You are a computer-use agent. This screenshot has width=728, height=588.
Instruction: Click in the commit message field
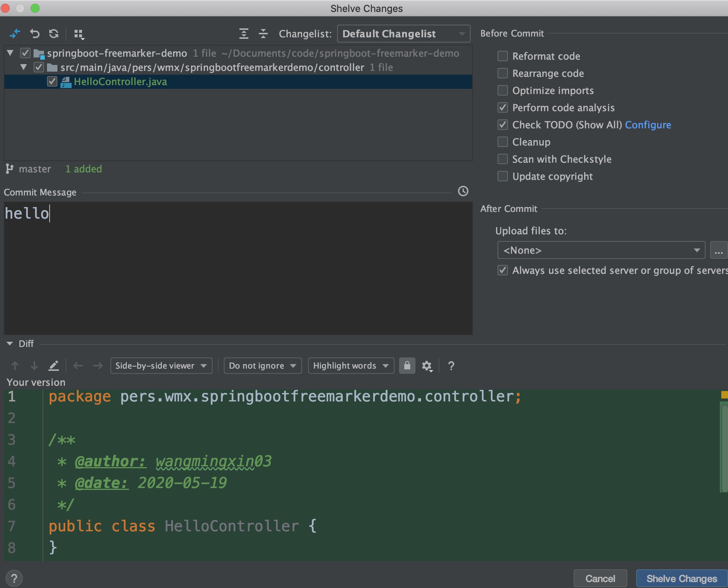point(238,268)
